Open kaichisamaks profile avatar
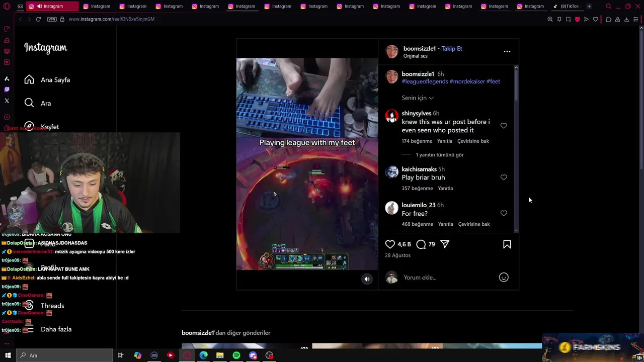Image resolution: width=644 pixels, height=362 pixels. tap(392, 172)
